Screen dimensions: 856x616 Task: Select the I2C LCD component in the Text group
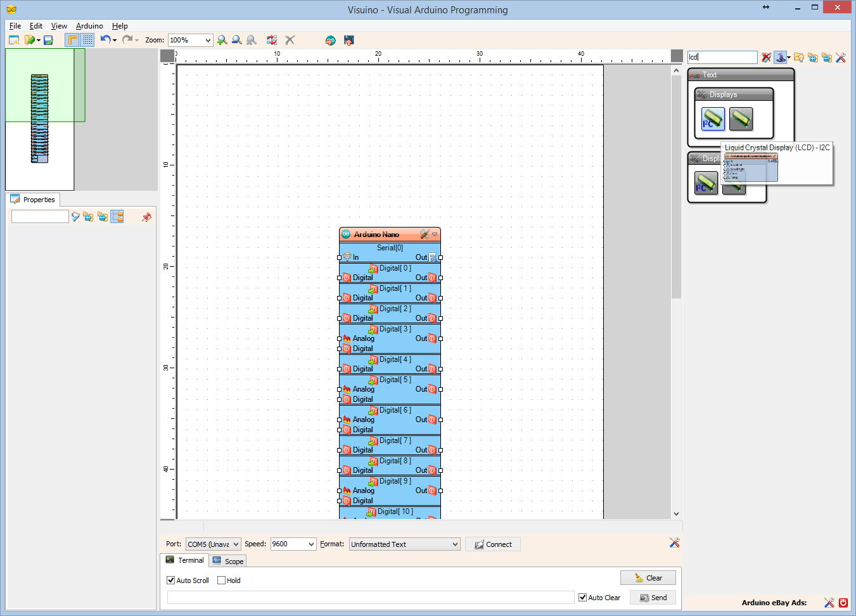coord(713,119)
